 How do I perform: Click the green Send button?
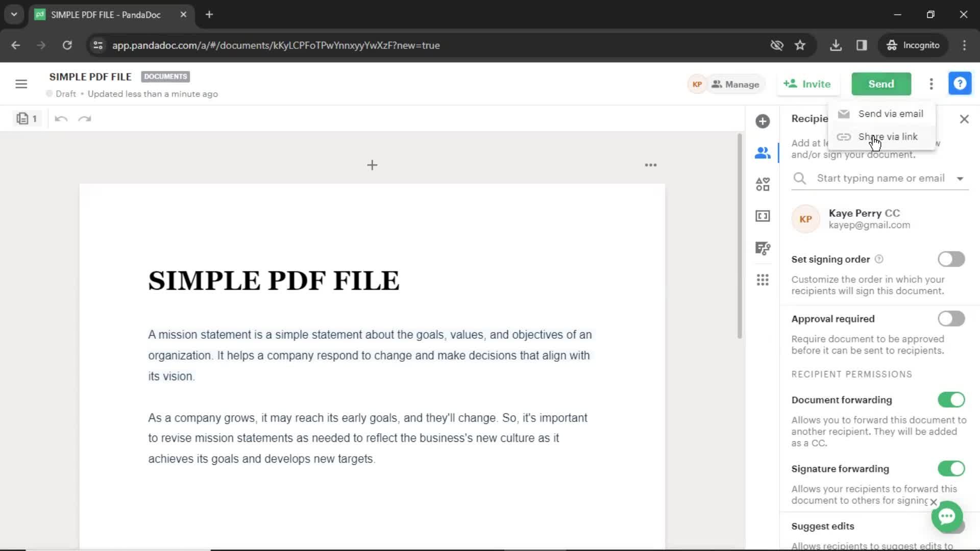click(x=881, y=84)
